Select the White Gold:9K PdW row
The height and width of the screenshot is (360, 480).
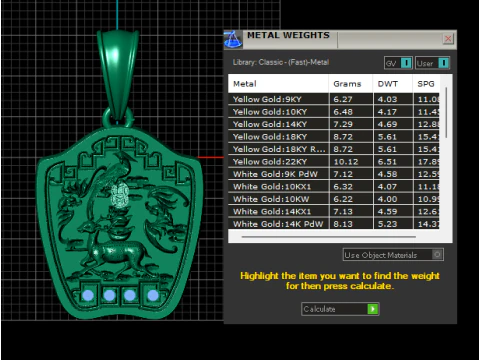[334, 174]
